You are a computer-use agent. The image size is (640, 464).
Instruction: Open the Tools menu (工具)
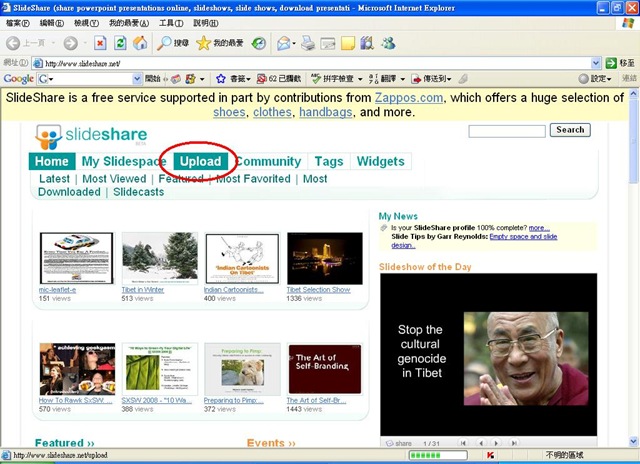[x=171, y=23]
